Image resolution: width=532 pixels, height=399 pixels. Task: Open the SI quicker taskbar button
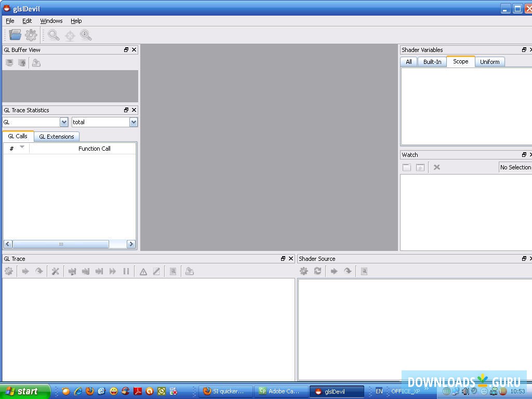click(225, 391)
